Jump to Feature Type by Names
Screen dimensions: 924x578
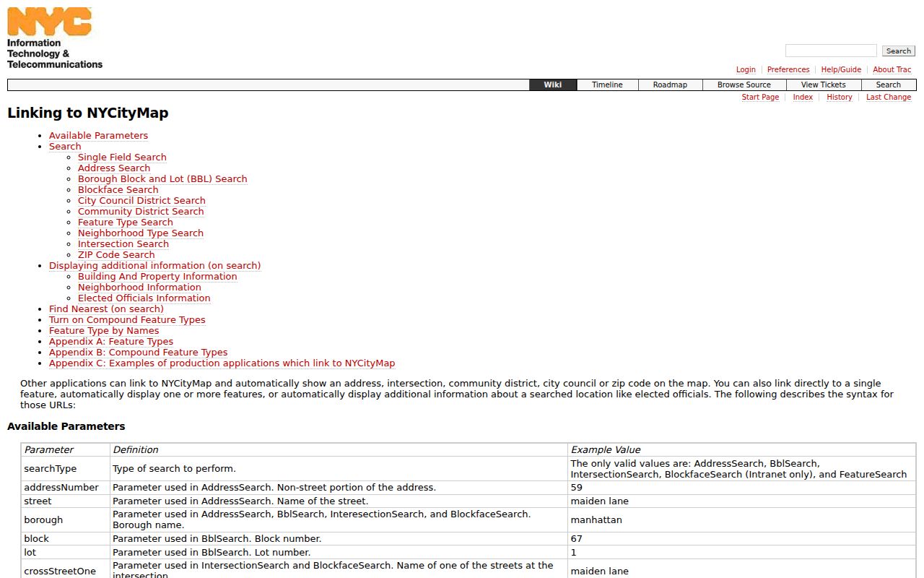[104, 331]
